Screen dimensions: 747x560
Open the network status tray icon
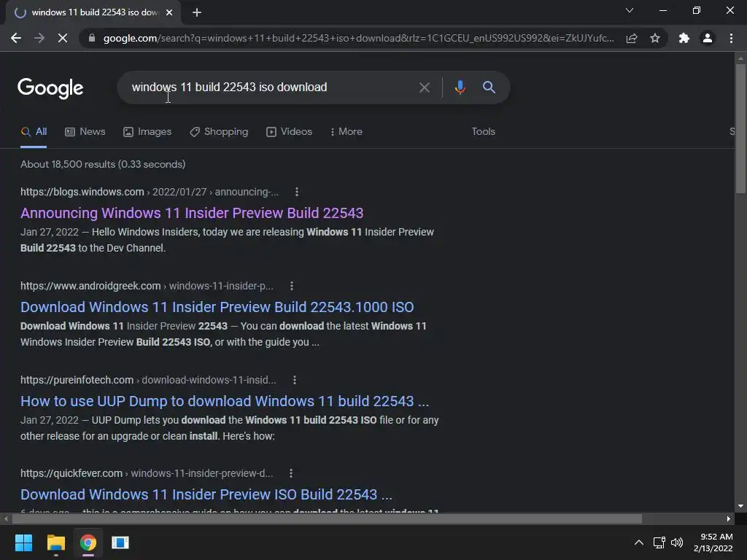pos(659,542)
